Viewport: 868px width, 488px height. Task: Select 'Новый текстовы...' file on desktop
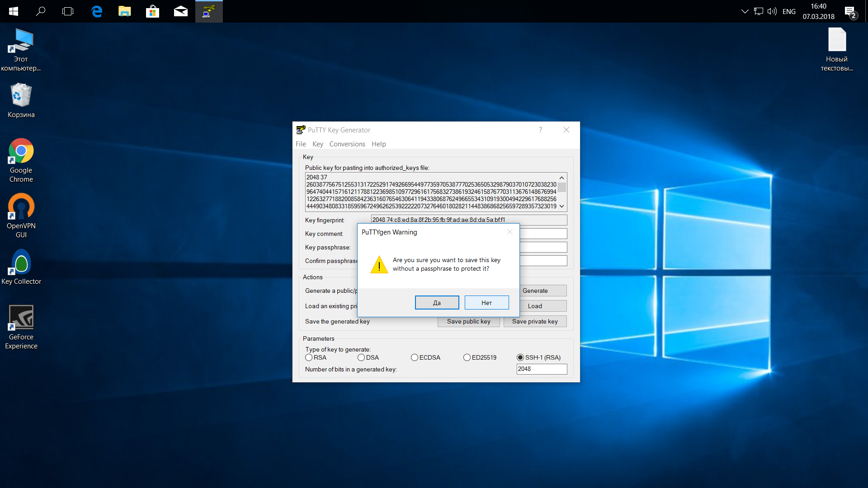837,50
